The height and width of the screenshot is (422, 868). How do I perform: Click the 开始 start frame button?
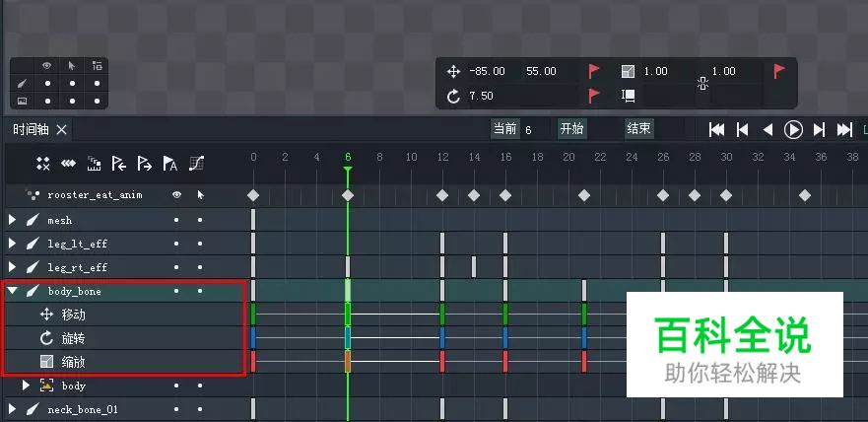click(571, 129)
